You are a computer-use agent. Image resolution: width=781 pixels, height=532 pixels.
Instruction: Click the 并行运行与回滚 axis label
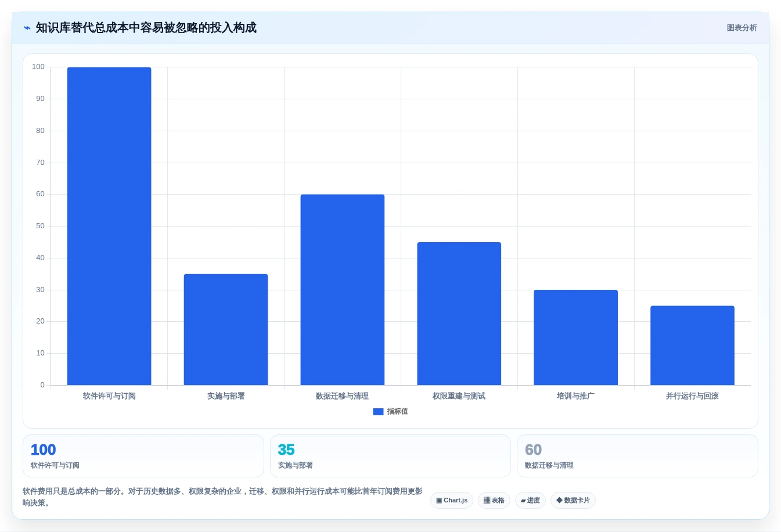coord(693,396)
